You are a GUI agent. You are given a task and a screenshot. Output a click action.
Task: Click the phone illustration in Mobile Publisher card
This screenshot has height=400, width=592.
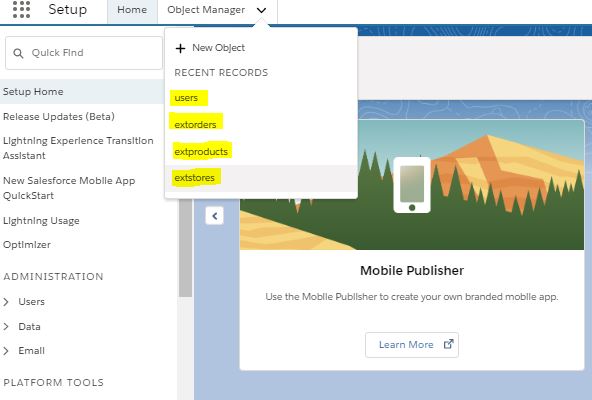(412, 185)
